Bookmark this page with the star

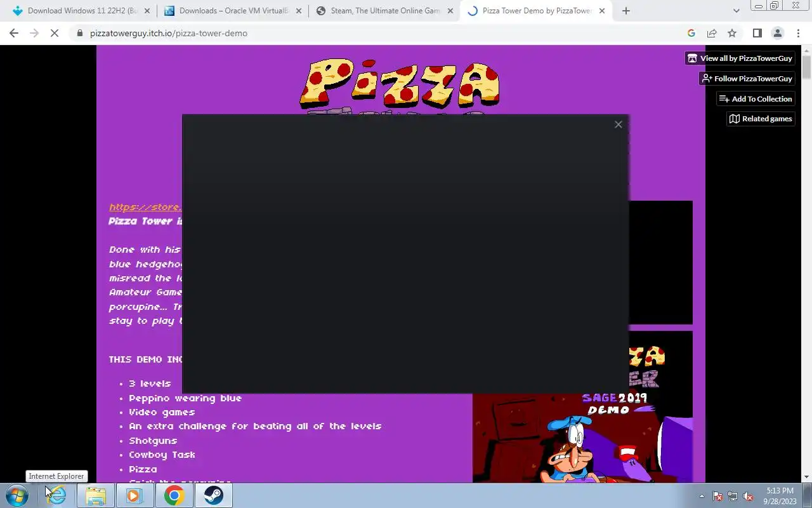click(732, 33)
